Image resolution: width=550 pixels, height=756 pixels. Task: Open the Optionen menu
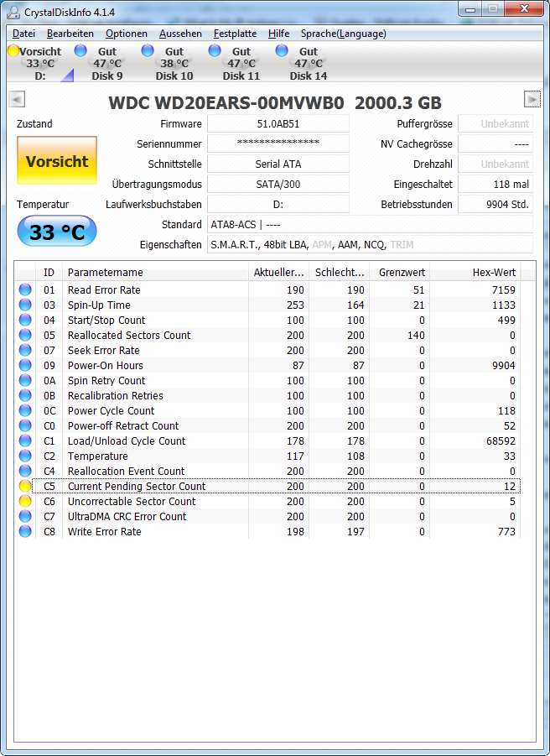click(x=127, y=34)
